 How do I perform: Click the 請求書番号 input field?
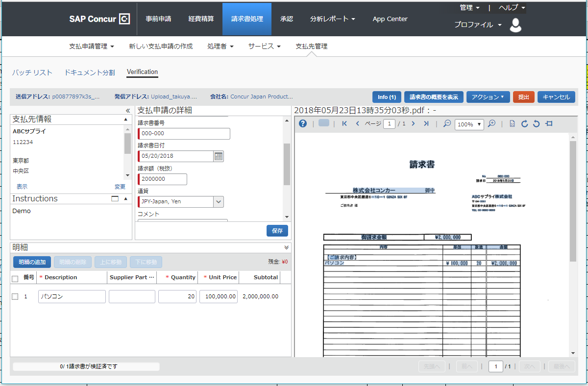tap(185, 134)
